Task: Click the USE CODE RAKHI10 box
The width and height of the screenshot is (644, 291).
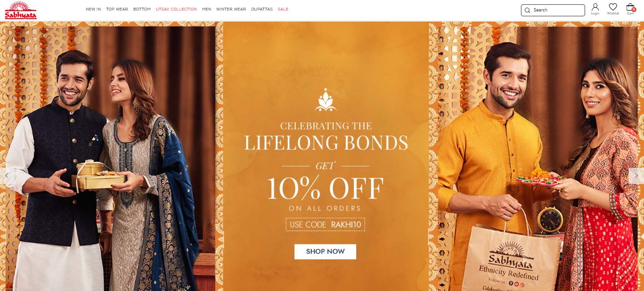Action: pyautogui.click(x=326, y=224)
